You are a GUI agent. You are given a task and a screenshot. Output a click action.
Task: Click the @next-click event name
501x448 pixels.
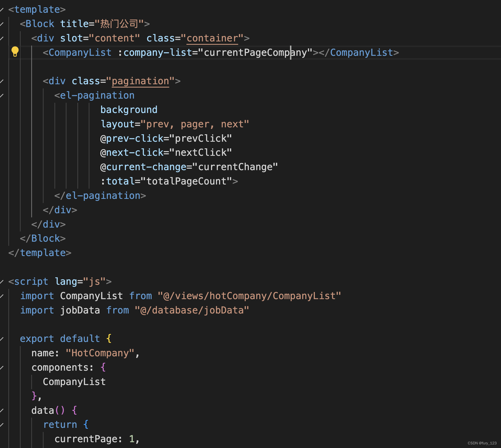click(132, 152)
